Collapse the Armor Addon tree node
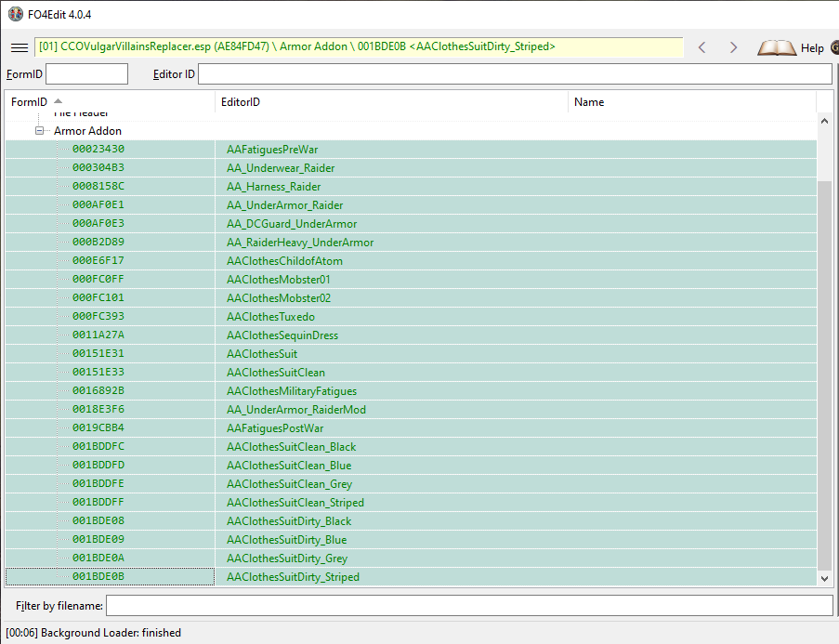This screenshot has width=839, height=644. 39,131
